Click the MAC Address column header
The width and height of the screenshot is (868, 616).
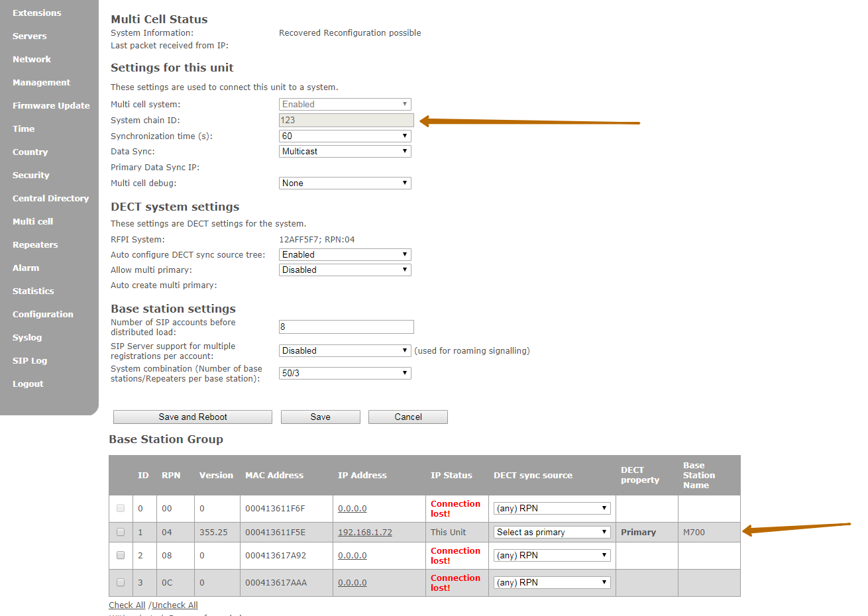coord(274,475)
